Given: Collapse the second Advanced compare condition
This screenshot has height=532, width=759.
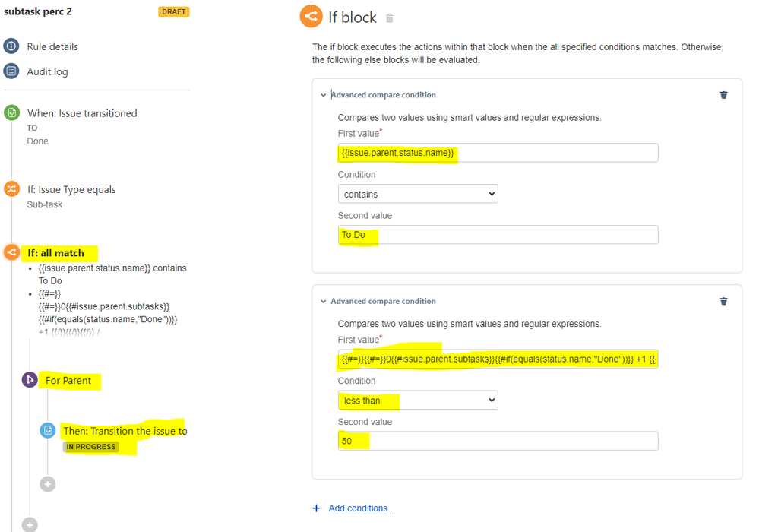Looking at the screenshot, I should coord(324,302).
